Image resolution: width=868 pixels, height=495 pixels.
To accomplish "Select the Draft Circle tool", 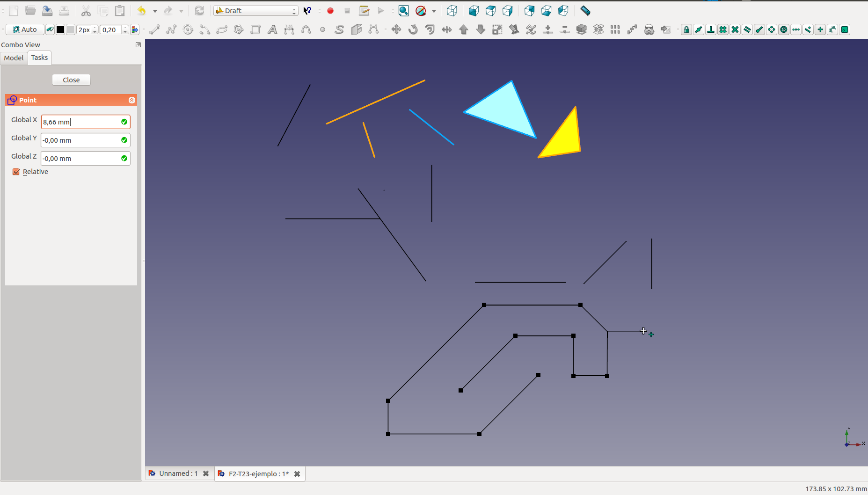I will tap(188, 30).
